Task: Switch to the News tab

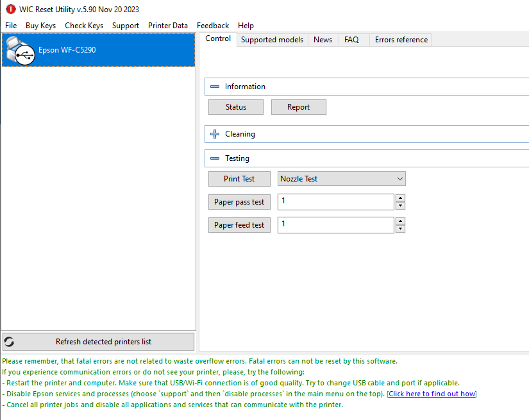Action: coord(323,40)
